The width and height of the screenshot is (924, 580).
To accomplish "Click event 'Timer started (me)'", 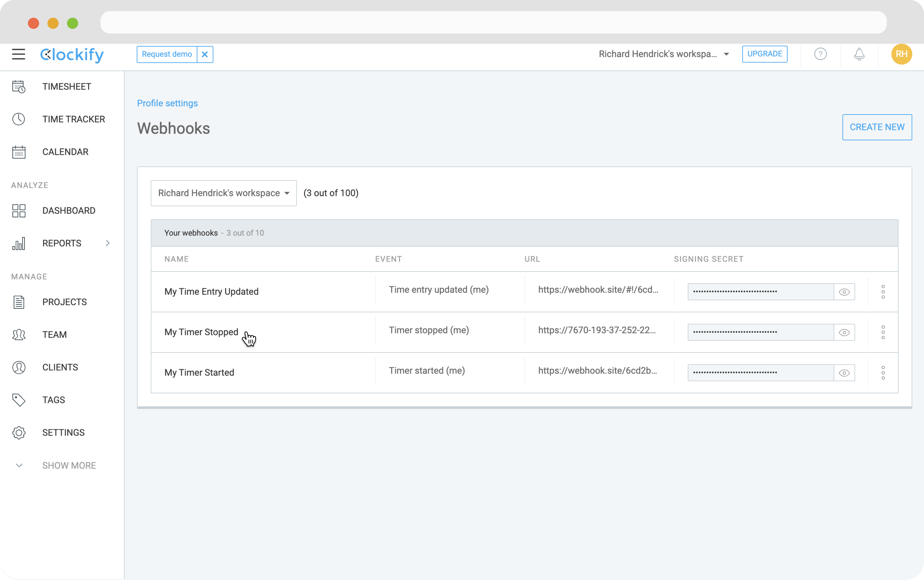I will click(427, 371).
